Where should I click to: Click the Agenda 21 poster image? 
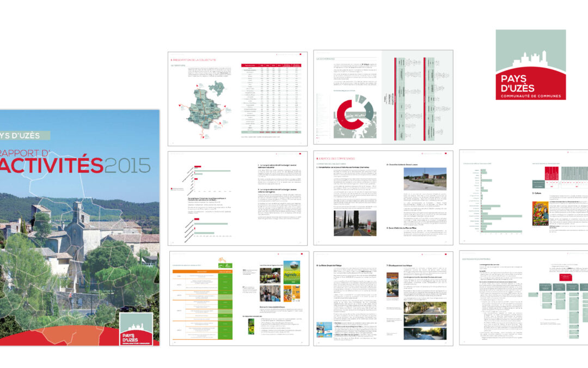291,272
